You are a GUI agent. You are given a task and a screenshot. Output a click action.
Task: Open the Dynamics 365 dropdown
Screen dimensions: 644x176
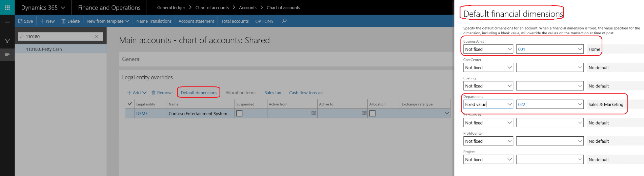click(43, 7)
